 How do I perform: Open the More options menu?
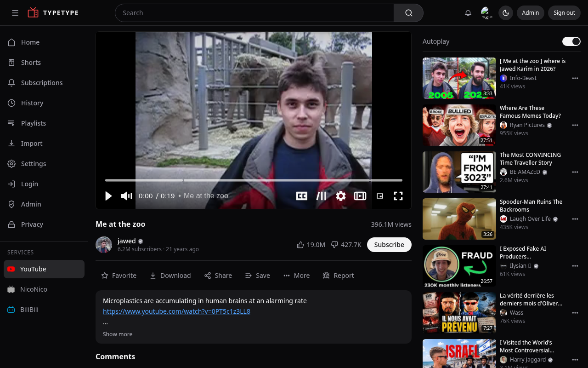(296, 276)
